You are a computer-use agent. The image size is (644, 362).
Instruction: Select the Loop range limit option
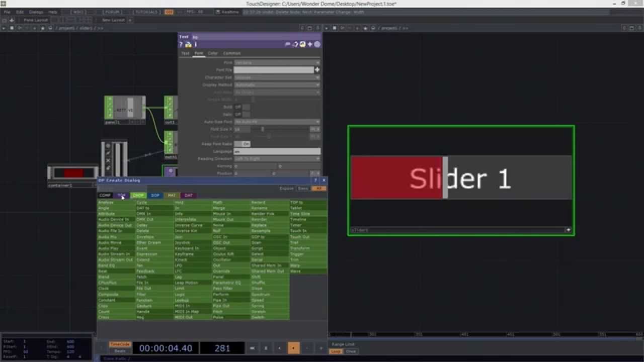coord(335,351)
